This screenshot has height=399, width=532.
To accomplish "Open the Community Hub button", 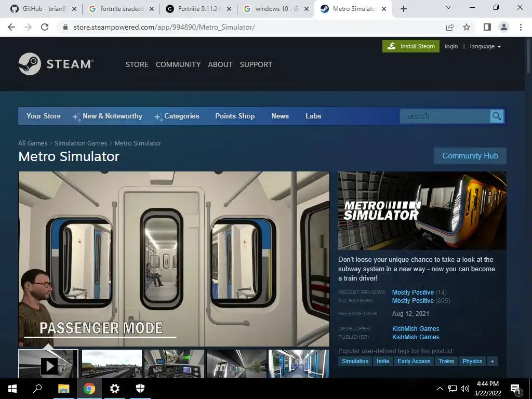I will [470, 156].
